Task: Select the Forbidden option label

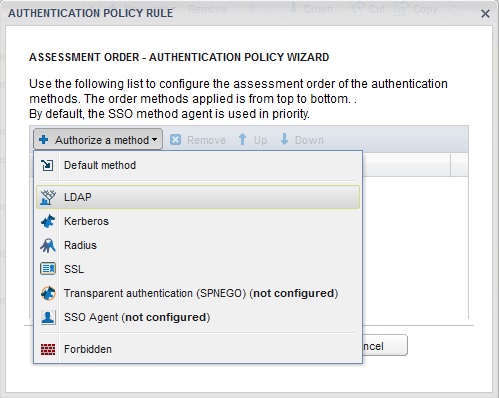Action: tap(88, 349)
